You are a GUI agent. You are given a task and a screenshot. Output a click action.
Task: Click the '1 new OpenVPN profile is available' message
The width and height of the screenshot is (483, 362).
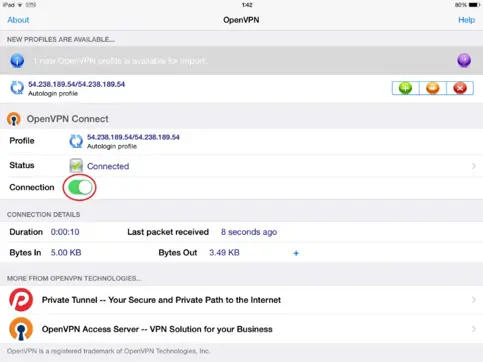click(120, 61)
